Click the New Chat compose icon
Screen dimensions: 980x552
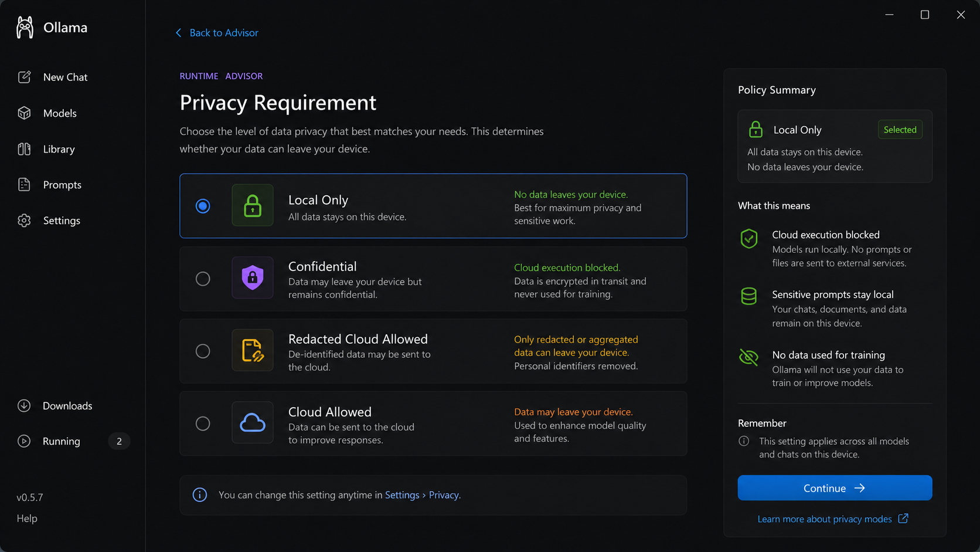pyautogui.click(x=24, y=77)
